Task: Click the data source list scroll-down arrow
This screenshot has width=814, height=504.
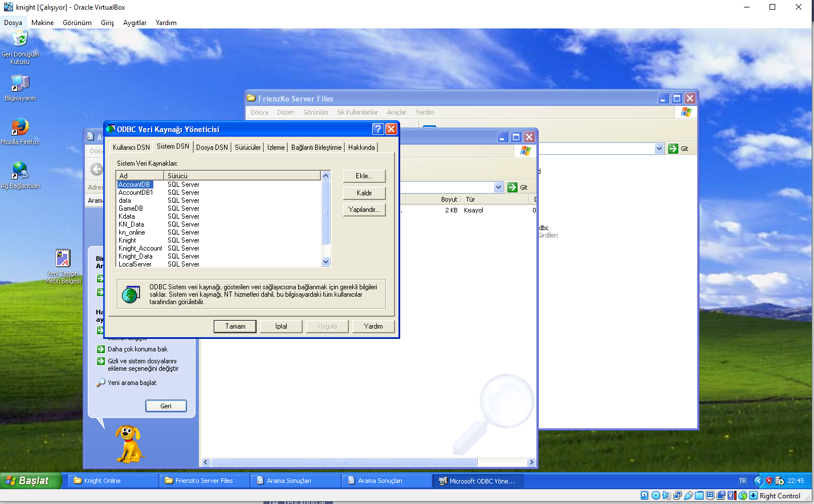Action: [326, 262]
